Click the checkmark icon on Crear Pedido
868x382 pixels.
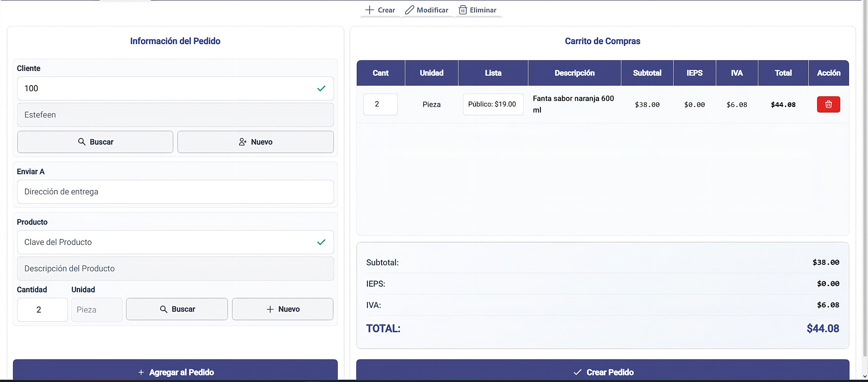(x=577, y=372)
